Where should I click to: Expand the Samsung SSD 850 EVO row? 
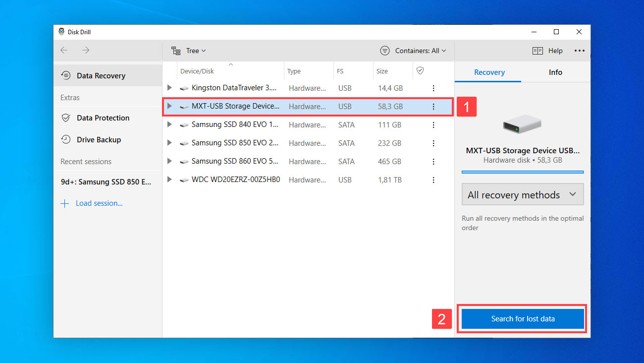click(x=169, y=143)
